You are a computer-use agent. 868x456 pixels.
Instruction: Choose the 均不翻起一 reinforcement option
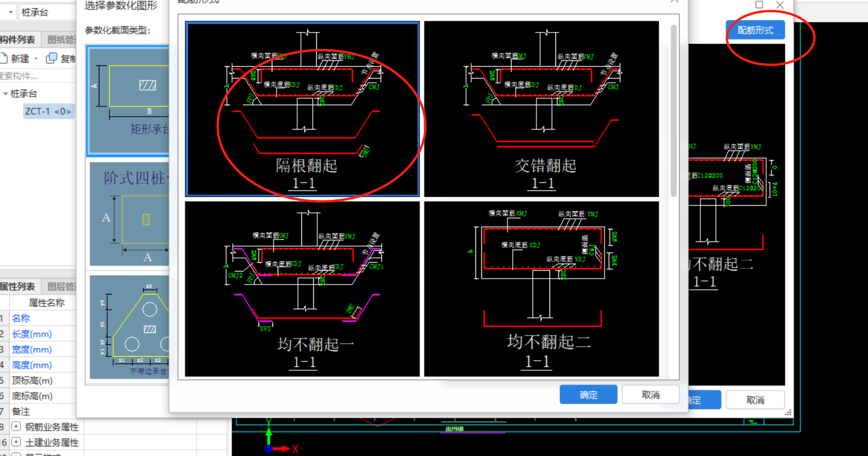[303, 289]
